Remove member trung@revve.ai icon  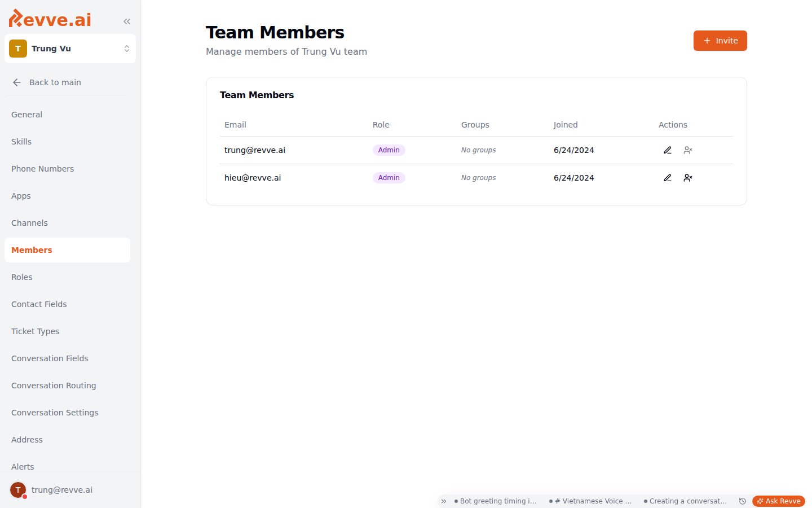click(x=688, y=150)
